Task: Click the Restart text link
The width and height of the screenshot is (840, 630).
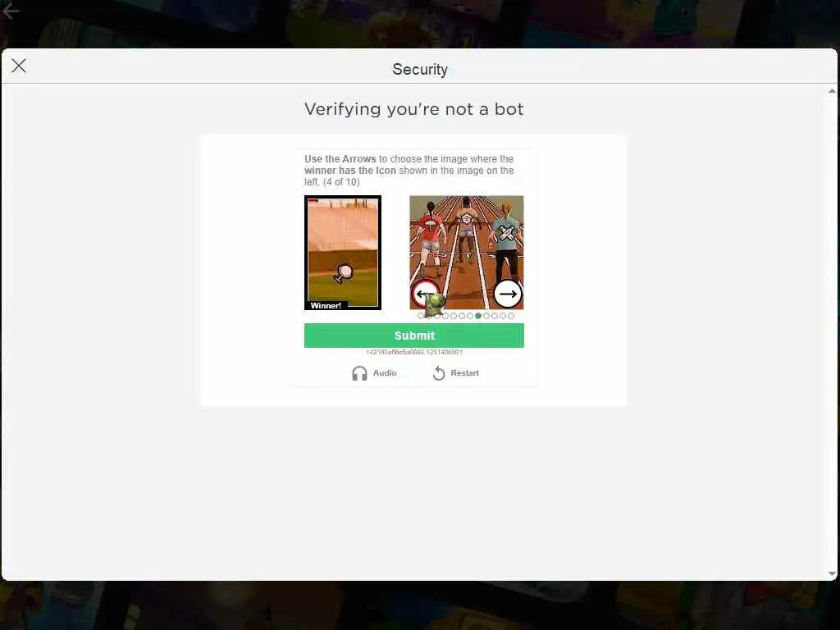Action: pyautogui.click(x=464, y=373)
